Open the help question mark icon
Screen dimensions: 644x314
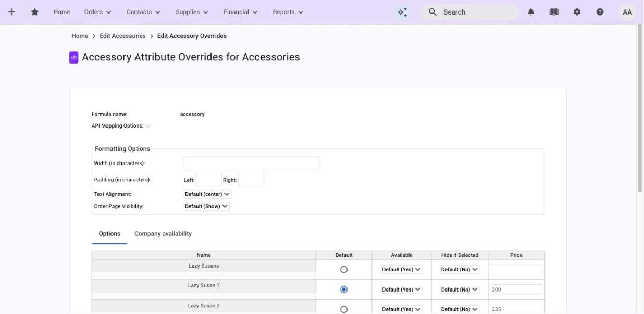[x=600, y=12]
